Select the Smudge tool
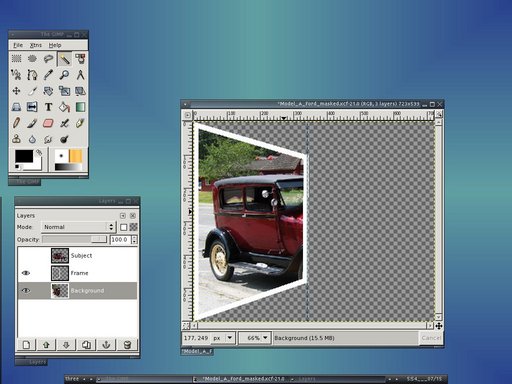Viewport: 512px width, 384px height. pos(48,139)
